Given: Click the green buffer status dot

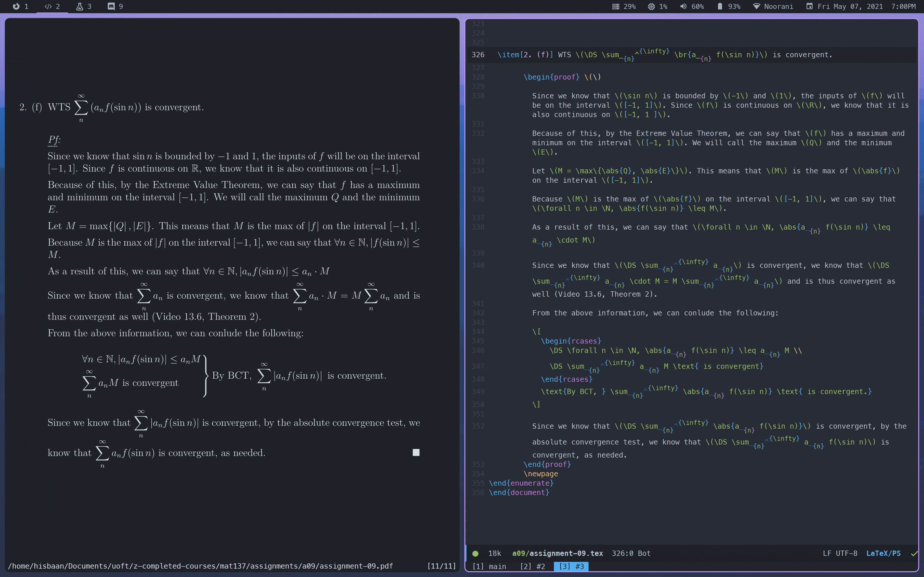Looking at the screenshot, I should [475, 553].
